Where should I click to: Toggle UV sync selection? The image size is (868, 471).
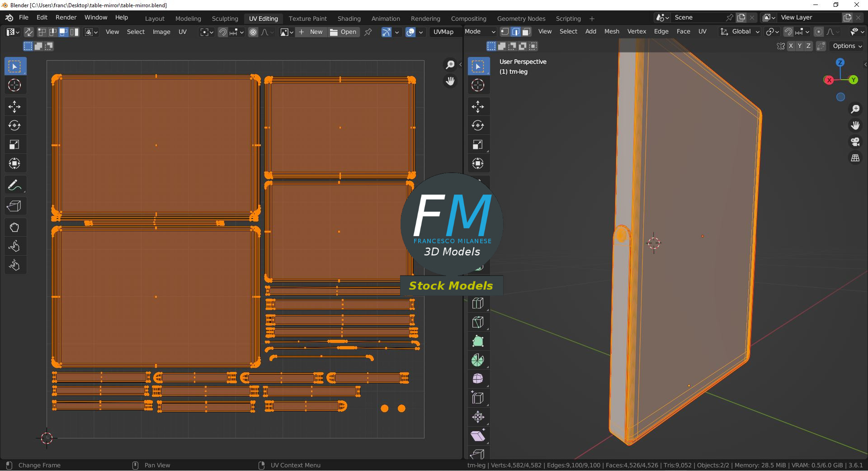(x=28, y=32)
